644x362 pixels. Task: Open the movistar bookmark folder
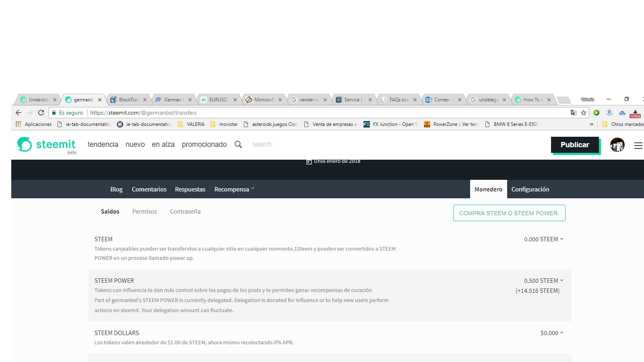[224, 124]
